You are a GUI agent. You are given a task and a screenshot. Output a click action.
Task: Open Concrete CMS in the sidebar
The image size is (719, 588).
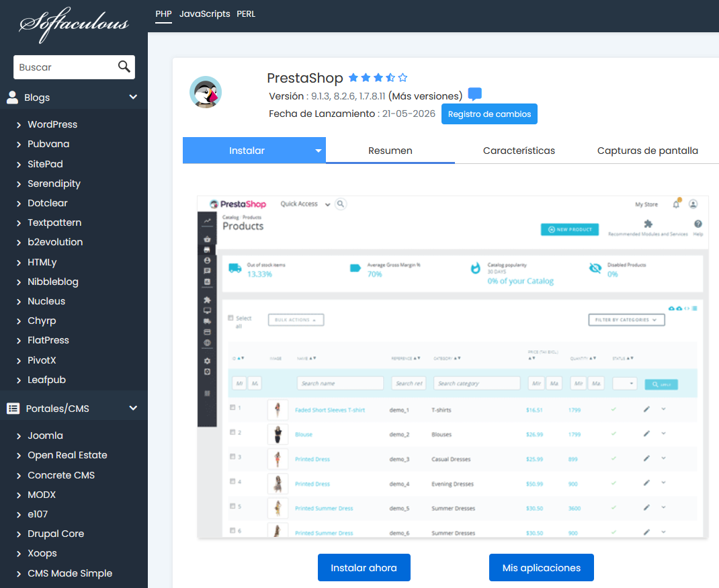(x=61, y=475)
